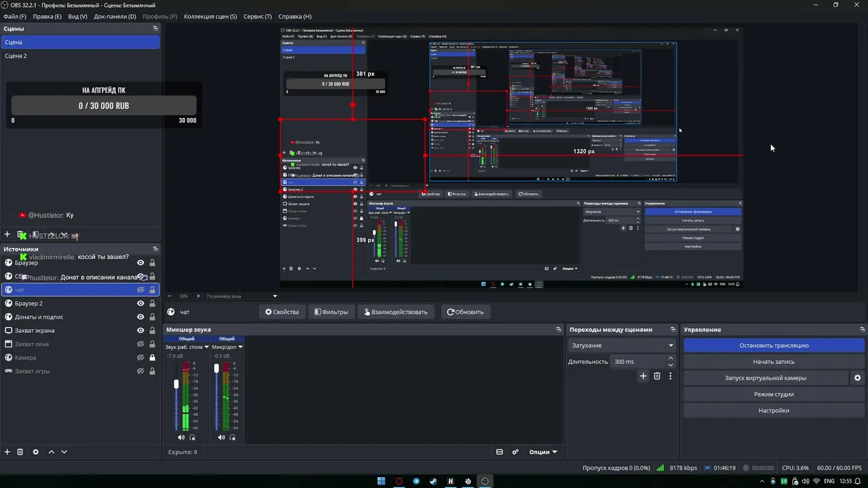This screenshot has width=868, height=488.
Task: Mute the Микр/доп speaker icon
Action: [x=221, y=437]
